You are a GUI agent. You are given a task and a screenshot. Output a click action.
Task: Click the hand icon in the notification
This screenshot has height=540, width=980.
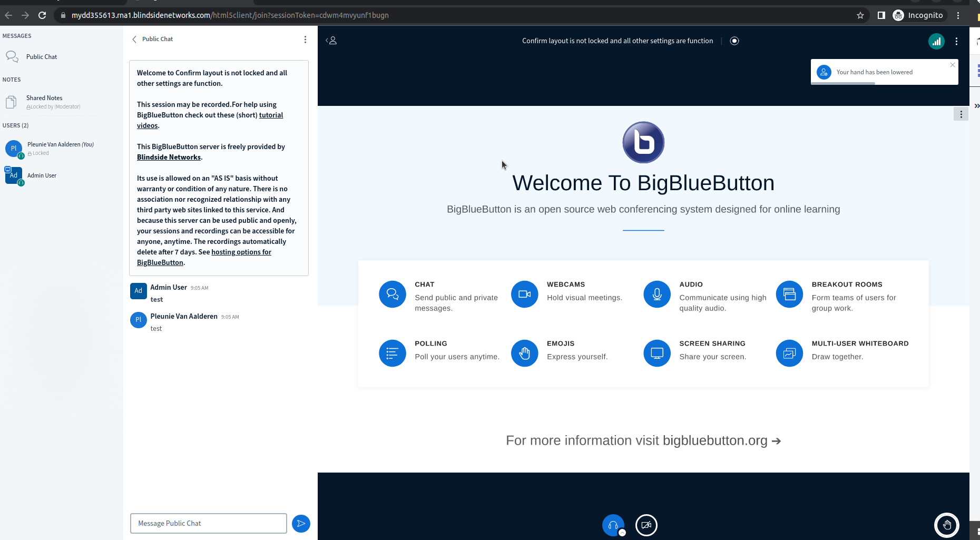824,72
